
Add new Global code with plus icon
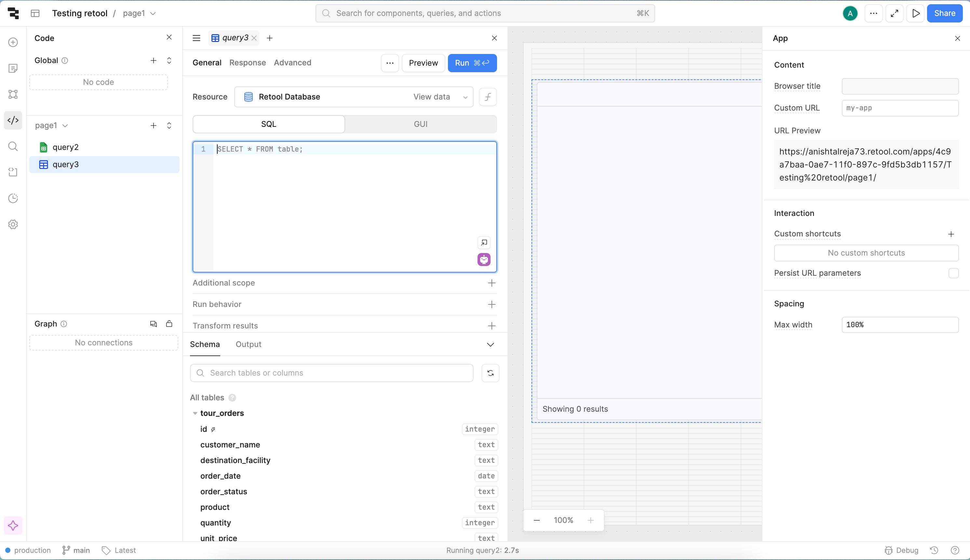pos(154,60)
